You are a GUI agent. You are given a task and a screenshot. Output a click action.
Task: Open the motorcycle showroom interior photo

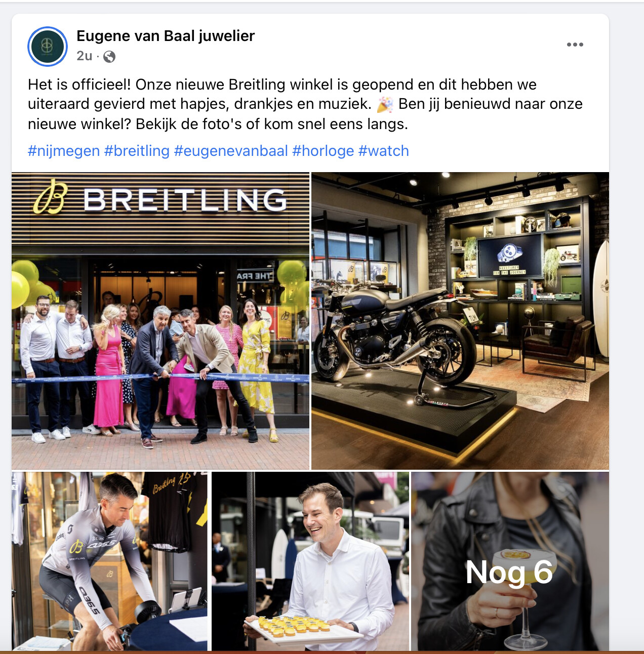click(x=460, y=321)
